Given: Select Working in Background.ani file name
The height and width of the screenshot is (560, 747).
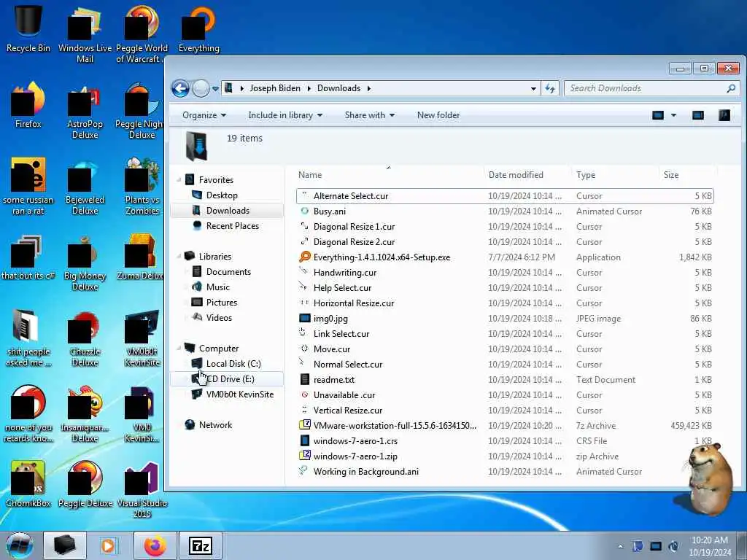Looking at the screenshot, I should pyautogui.click(x=366, y=472).
